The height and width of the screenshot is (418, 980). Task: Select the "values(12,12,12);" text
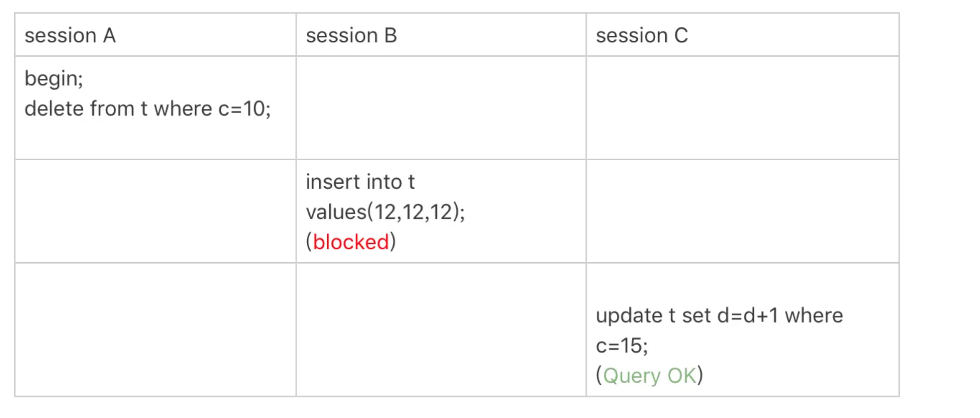tap(385, 212)
